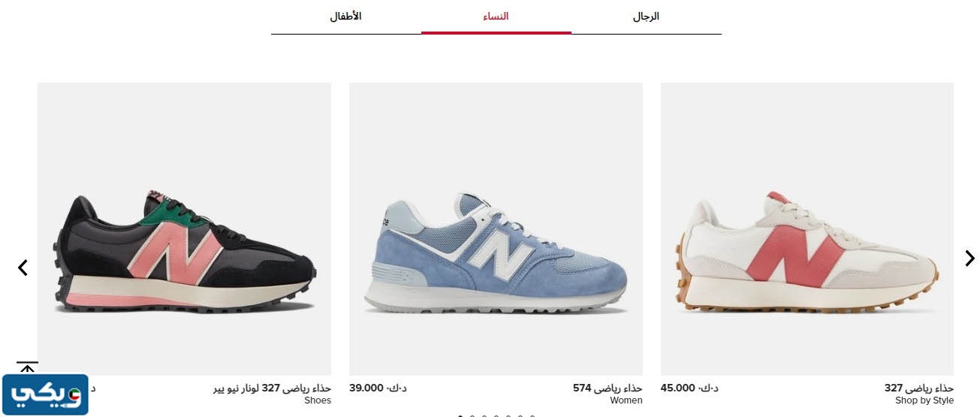
Task: Select the النساء tab
Action: [x=496, y=17]
